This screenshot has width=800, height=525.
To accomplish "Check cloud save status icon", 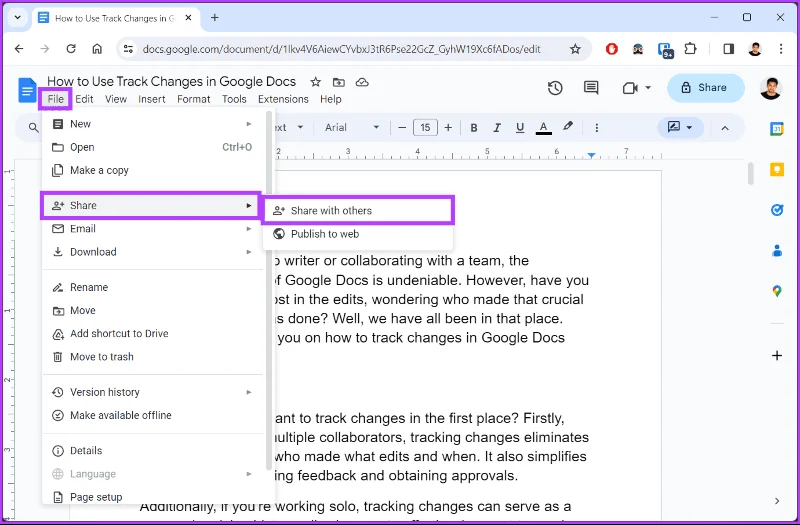I will (x=362, y=82).
